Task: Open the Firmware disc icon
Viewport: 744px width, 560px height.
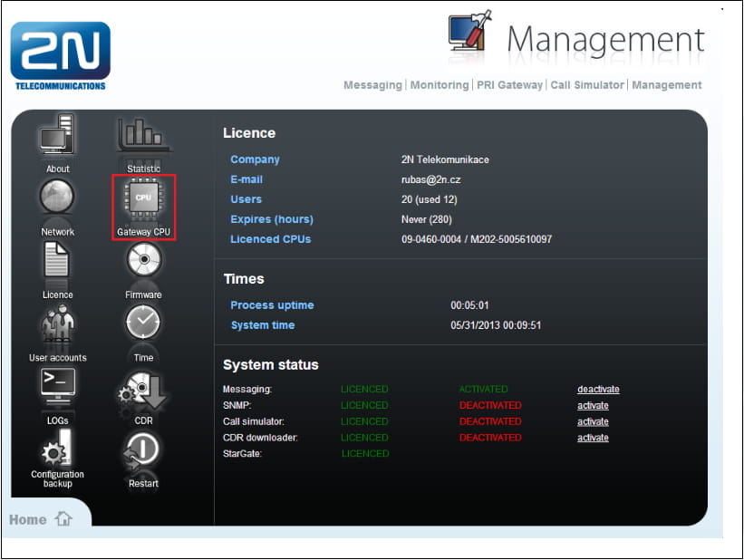Action: 144,259
